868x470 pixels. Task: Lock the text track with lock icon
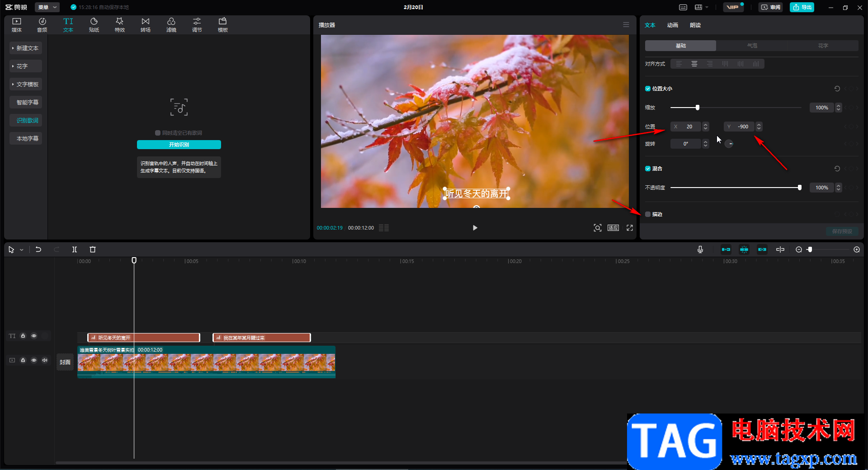23,336
